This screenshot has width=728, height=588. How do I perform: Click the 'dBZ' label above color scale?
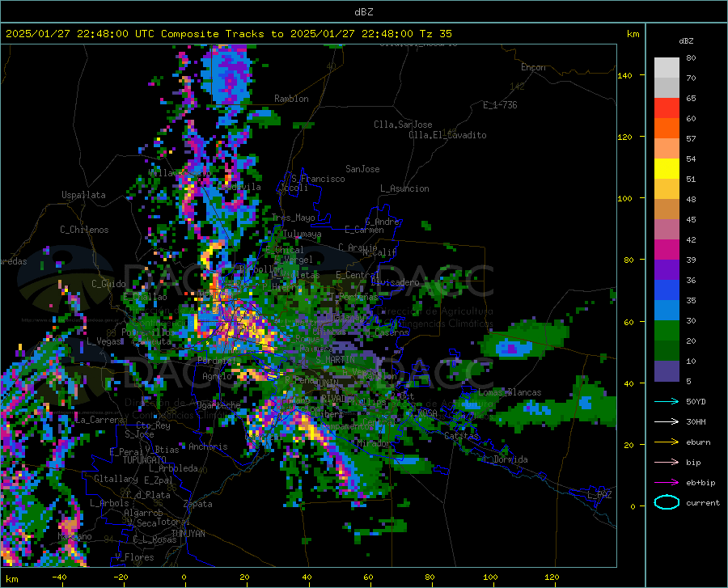click(x=686, y=40)
